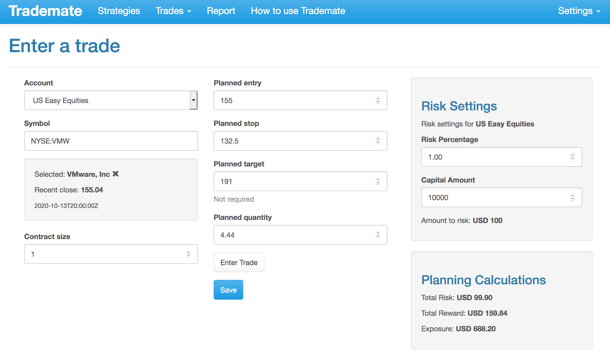Click the Planning Calculations heading
610x364 pixels.
coord(484,280)
